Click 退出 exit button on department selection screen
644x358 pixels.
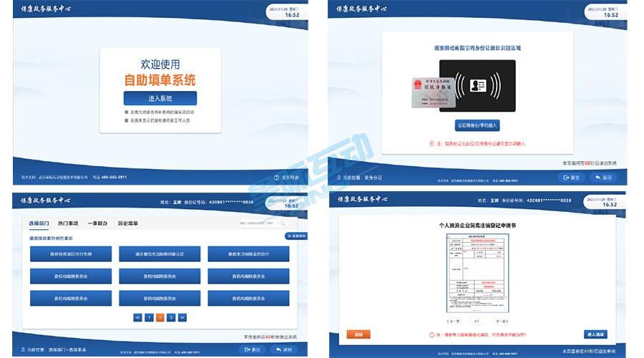252,349
